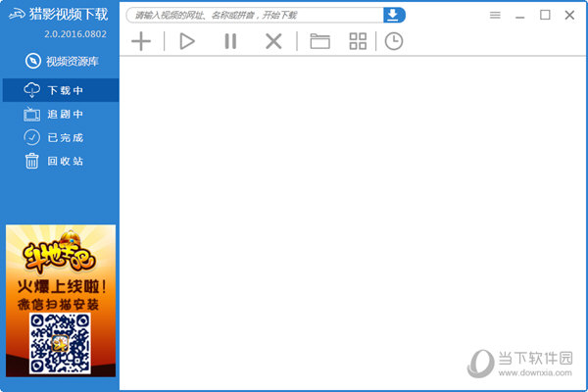Minimize the application window
Image resolution: width=588 pixels, height=392 pixels.
pyautogui.click(x=519, y=16)
